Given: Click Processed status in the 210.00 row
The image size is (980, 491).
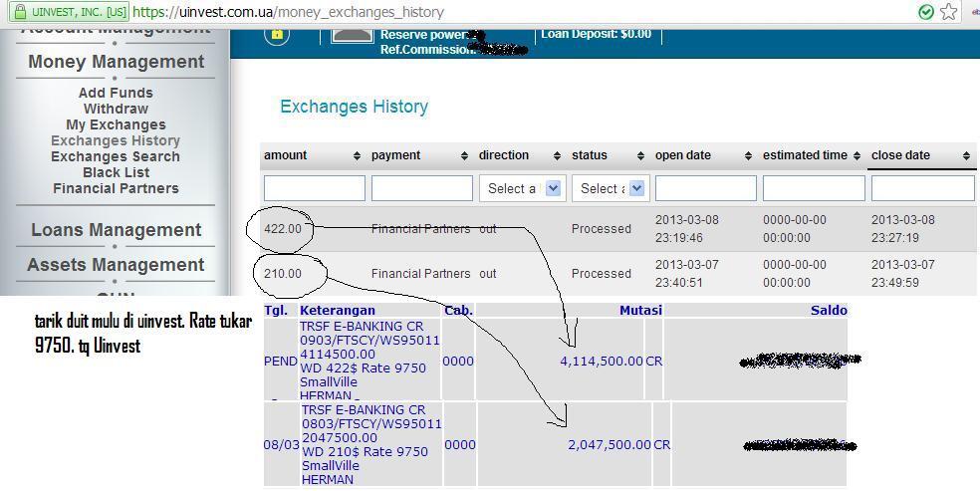Looking at the screenshot, I should [x=602, y=274].
